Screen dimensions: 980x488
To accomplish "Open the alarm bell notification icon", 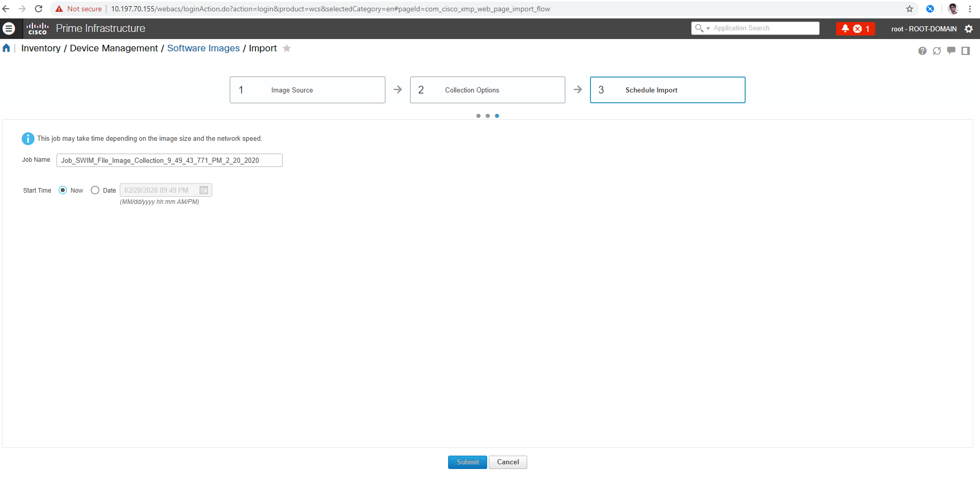I will (845, 29).
